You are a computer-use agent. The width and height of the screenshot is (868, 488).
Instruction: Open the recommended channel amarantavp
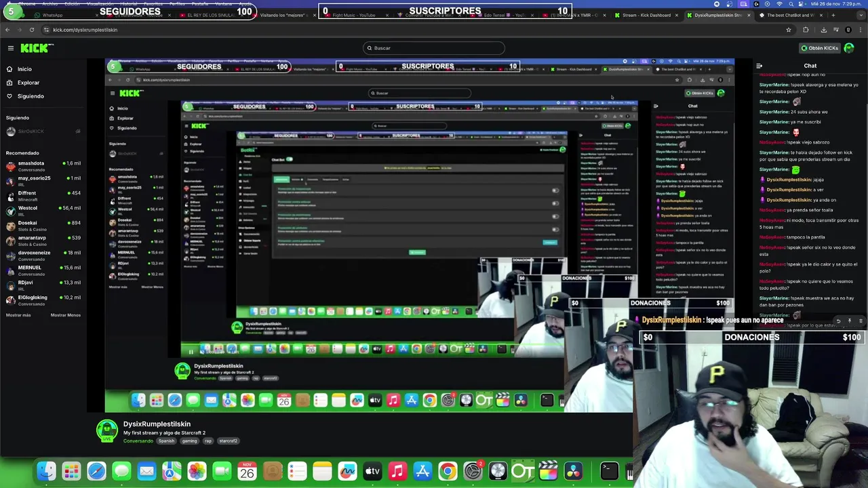(43, 241)
